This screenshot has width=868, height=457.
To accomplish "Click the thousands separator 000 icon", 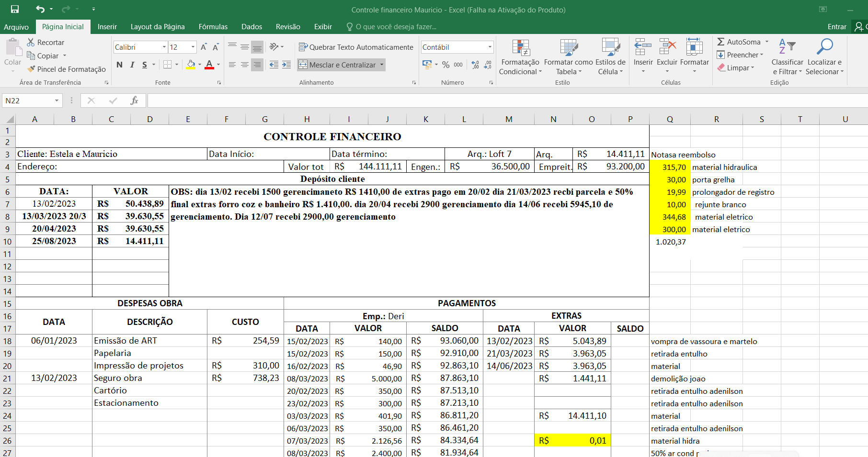I will tap(458, 65).
